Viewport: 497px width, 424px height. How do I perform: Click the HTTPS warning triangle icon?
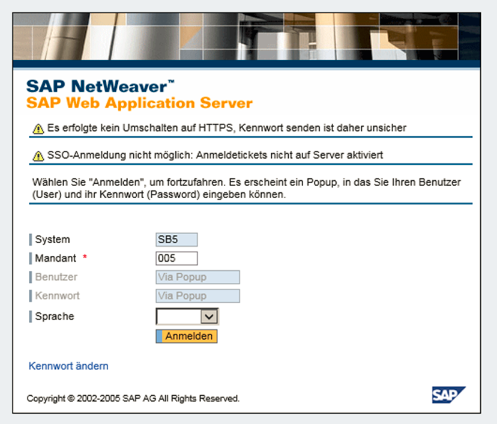[38, 129]
